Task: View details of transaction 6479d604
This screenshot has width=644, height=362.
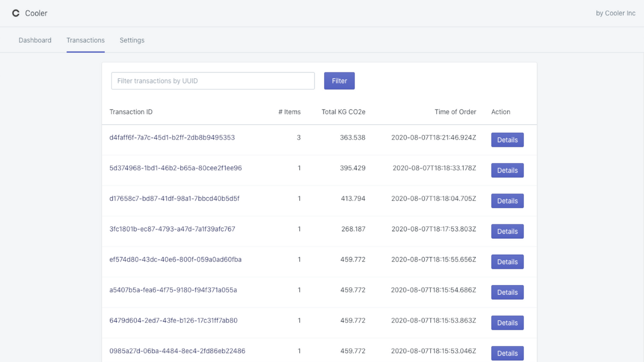Action: pyautogui.click(x=507, y=322)
